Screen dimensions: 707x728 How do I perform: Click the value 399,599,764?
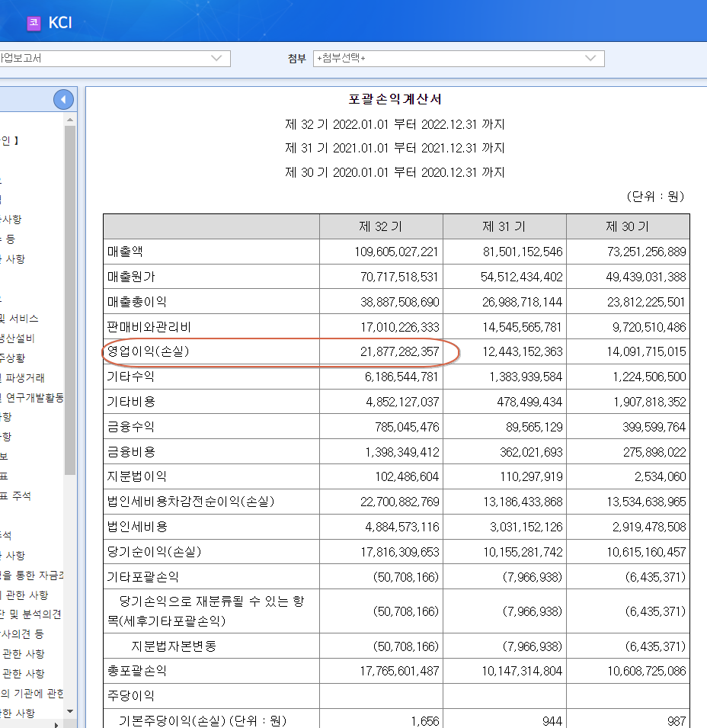point(654,427)
